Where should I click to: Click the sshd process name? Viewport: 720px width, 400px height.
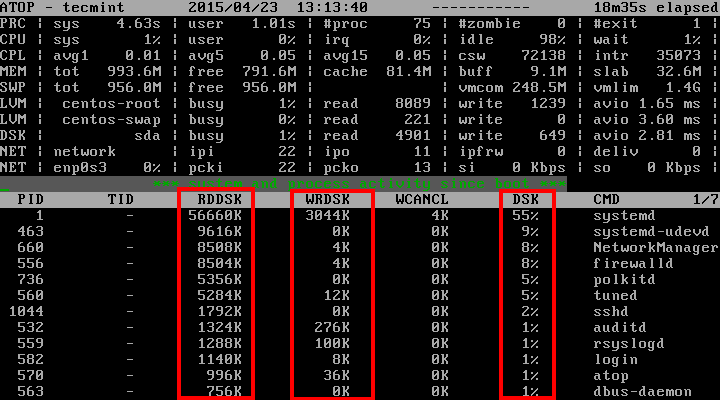click(613, 311)
